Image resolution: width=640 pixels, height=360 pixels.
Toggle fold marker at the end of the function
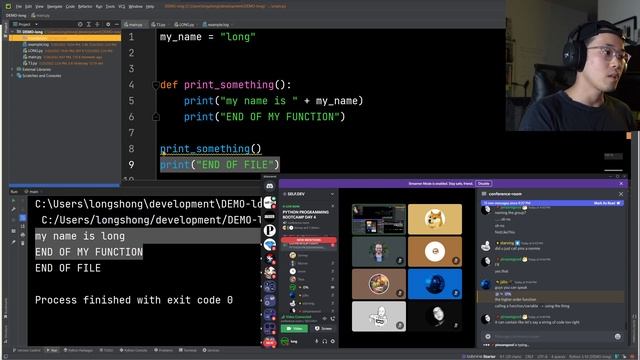(x=156, y=117)
